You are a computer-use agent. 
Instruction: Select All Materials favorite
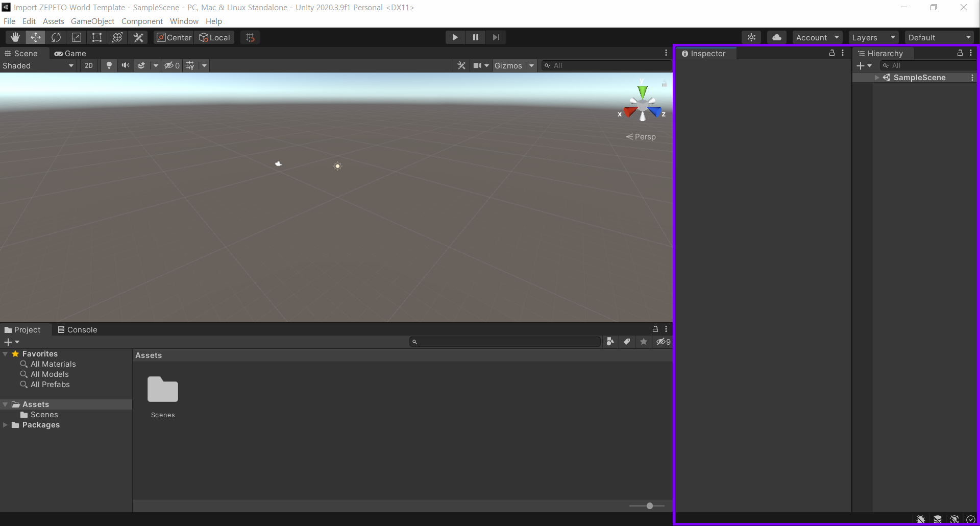[x=53, y=364]
